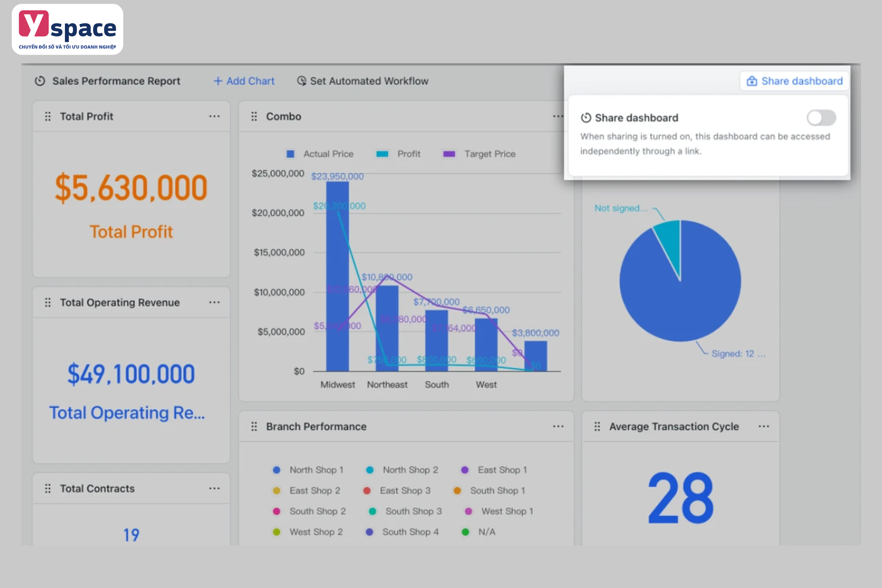Click the icon beside Share dashboard heading
This screenshot has height=588, width=882.
tap(586, 118)
